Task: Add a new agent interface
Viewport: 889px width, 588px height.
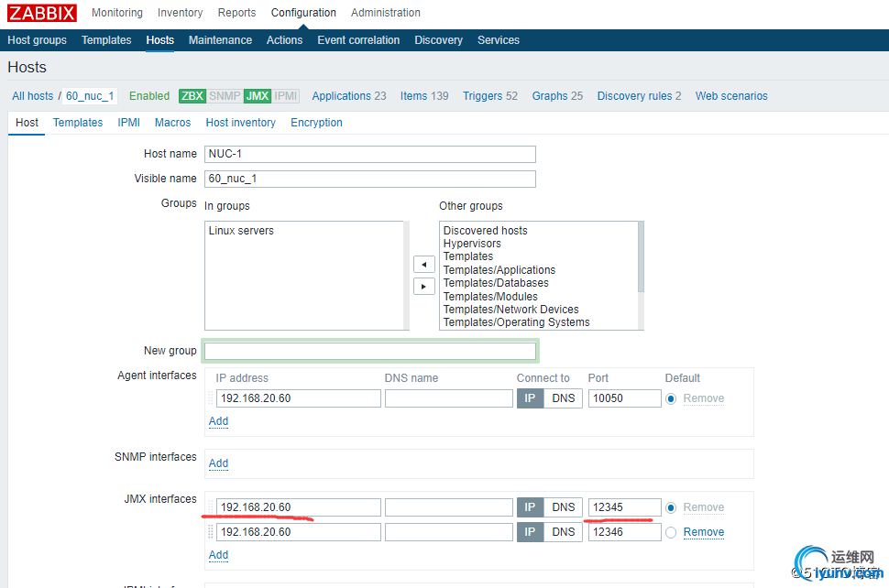Action: click(x=218, y=421)
